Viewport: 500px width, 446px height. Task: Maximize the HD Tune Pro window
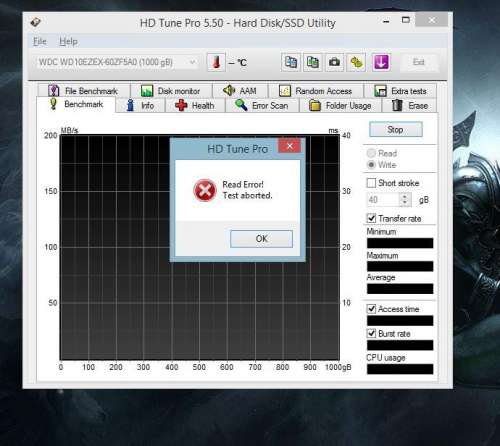click(406, 20)
